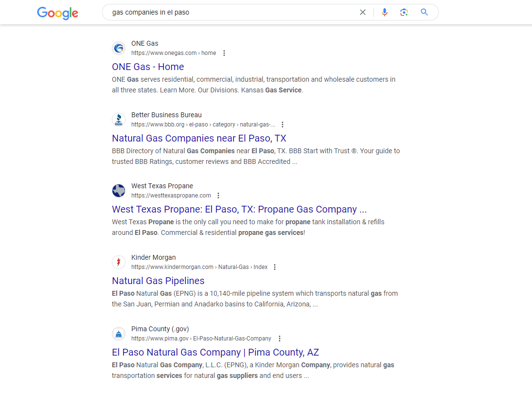Open more options for Kinder Morgan result
Viewport: 532px width, 394px height.
(275, 267)
